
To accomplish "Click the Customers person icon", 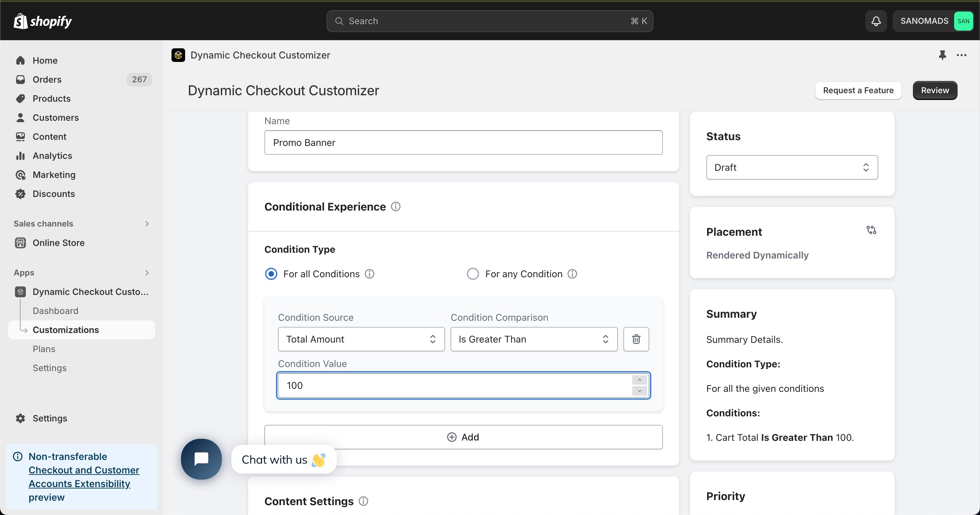I will 20,118.
